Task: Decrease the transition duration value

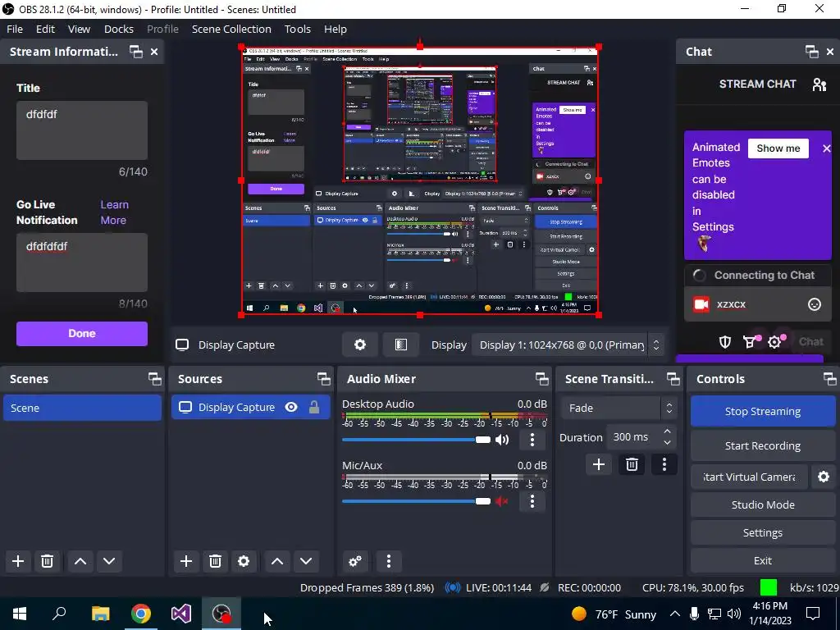Action: point(667,442)
